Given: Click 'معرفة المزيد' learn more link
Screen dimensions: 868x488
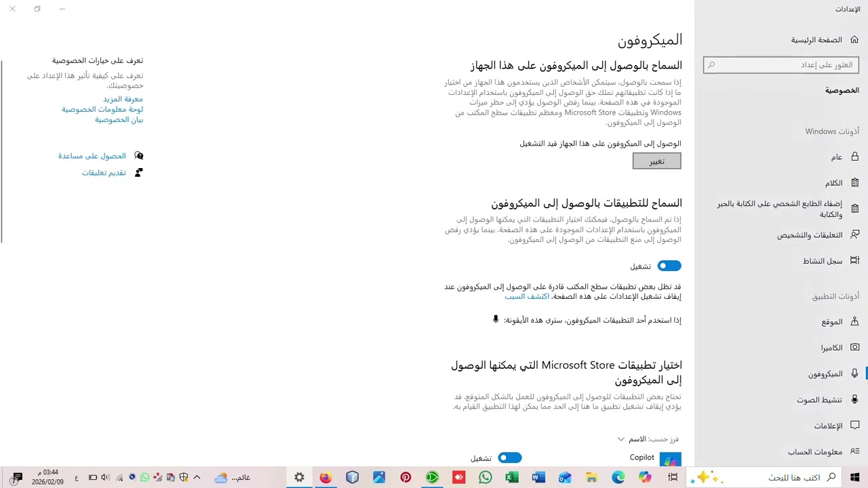Looking at the screenshot, I should (x=123, y=99).
